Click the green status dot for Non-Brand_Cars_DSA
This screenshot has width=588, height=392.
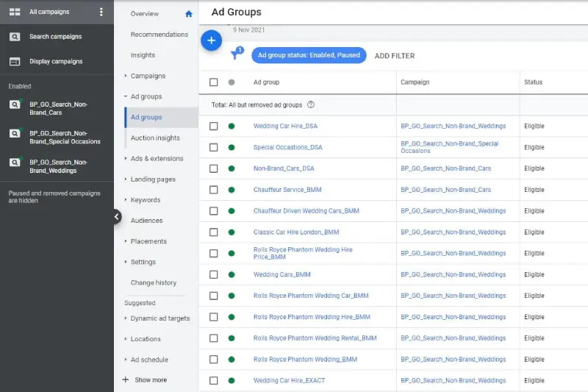click(232, 168)
